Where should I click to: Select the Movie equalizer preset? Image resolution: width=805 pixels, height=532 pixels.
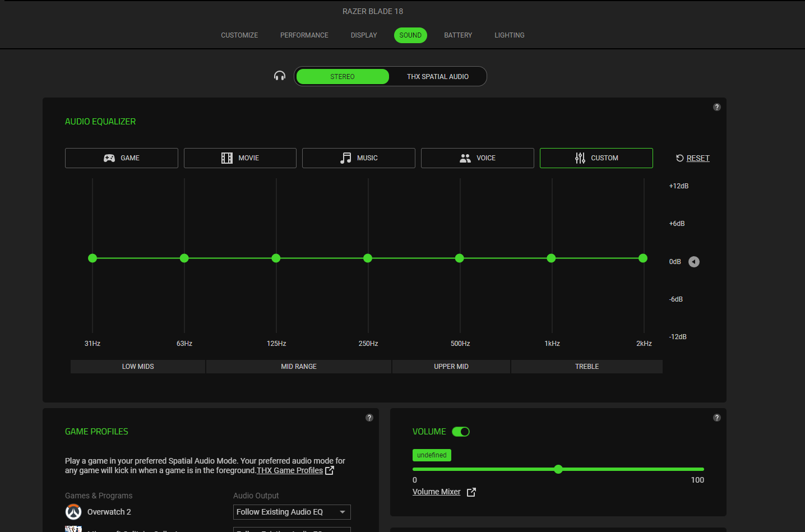240,158
